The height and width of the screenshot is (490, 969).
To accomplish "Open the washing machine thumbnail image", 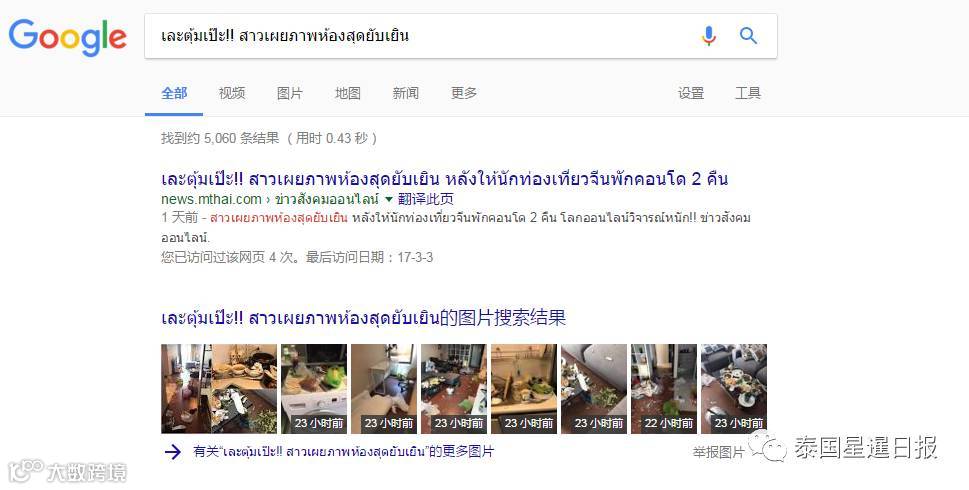I will click(x=314, y=389).
